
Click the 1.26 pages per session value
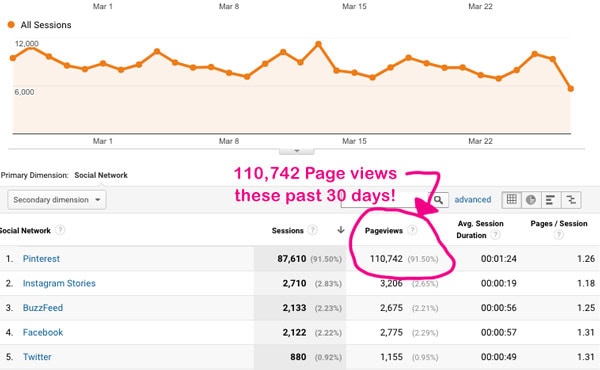(x=586, y=259)
